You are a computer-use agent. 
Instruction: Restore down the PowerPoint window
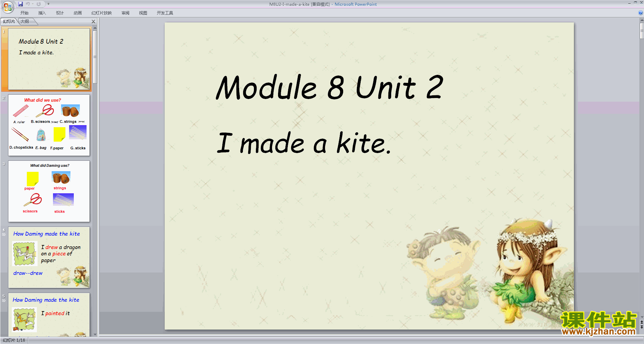click(635, 3)
